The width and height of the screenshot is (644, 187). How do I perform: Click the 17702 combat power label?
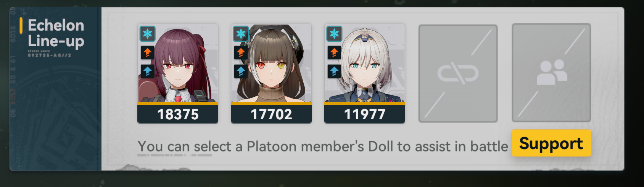(271, 114)
